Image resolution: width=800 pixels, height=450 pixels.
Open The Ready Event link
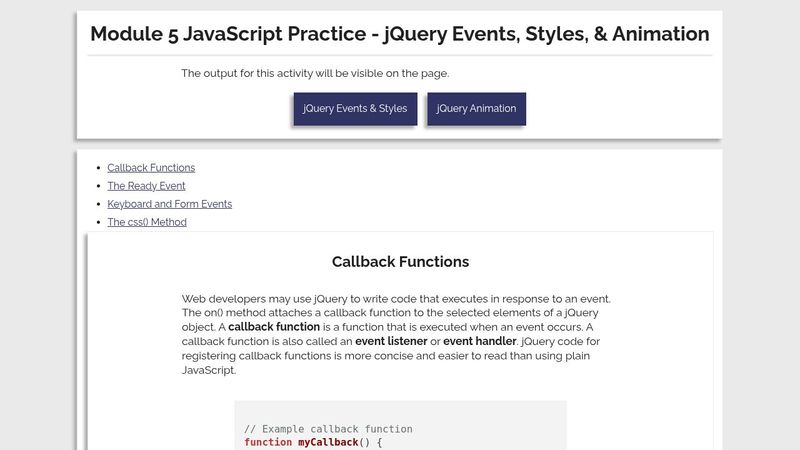tap(146, 186)
